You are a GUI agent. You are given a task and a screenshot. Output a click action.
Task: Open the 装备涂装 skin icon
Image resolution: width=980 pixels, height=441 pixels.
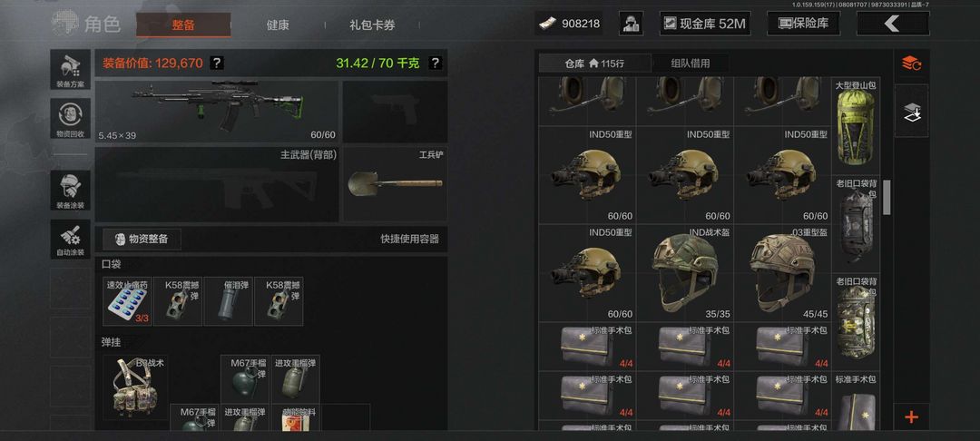tap(70, 190)
